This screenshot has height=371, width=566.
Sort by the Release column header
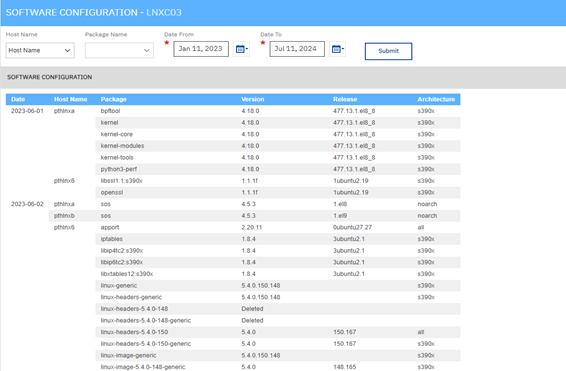345,99
